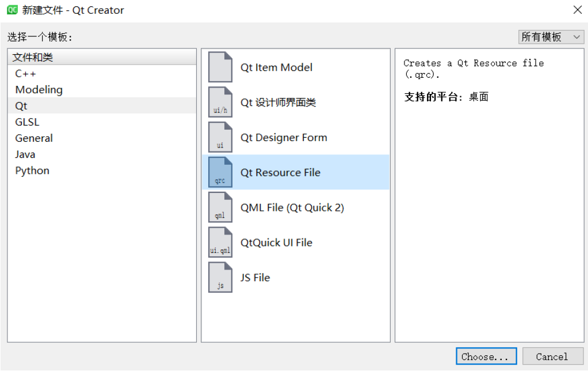Click the ui Qt Designer Form icon
The height and width of the screenshot is (371, 588).
[x=220, y=138]
